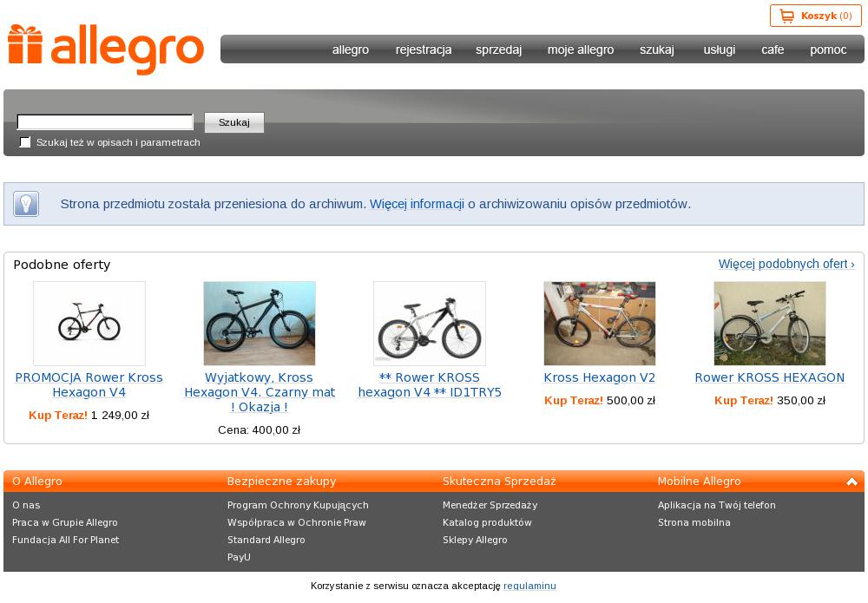Open the 'pomoc' menu item
Viewport: 868px width, 603px height.
click(828, 49)
